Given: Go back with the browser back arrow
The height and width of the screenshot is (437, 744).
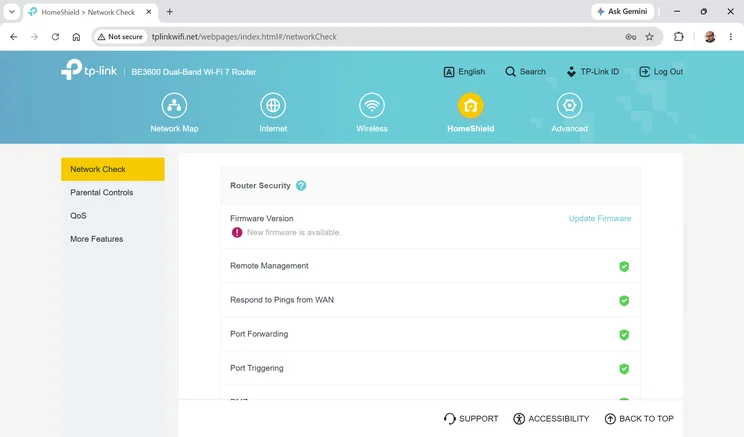Looking at the screenshot, I should coord(14,37).
